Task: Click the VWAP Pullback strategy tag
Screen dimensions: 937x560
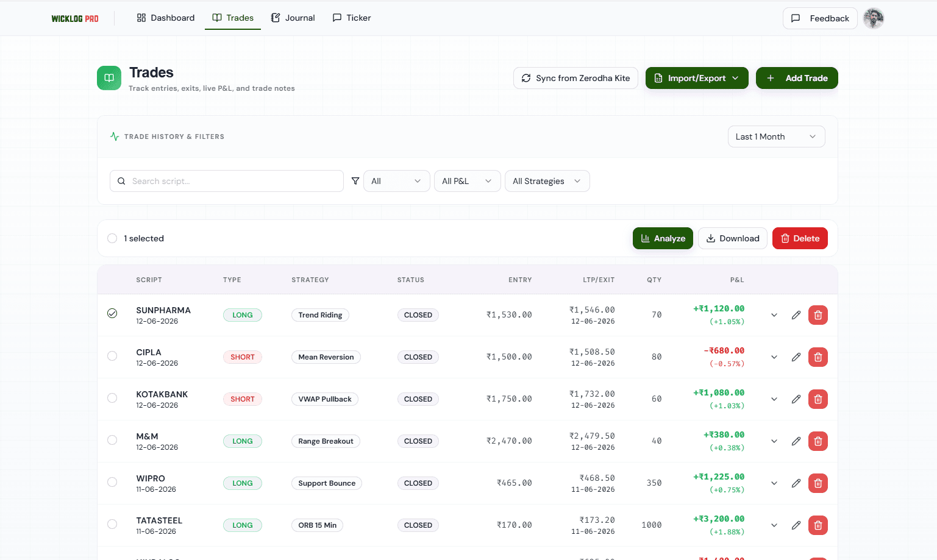Action: point(325,399)
